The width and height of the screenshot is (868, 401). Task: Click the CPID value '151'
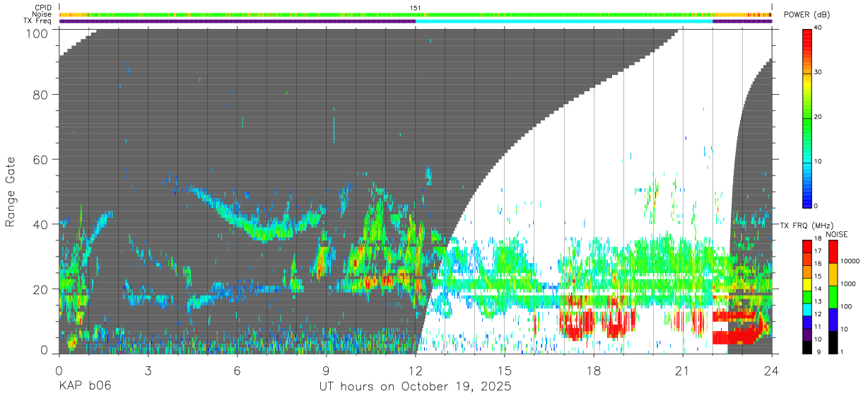(416, 8)
